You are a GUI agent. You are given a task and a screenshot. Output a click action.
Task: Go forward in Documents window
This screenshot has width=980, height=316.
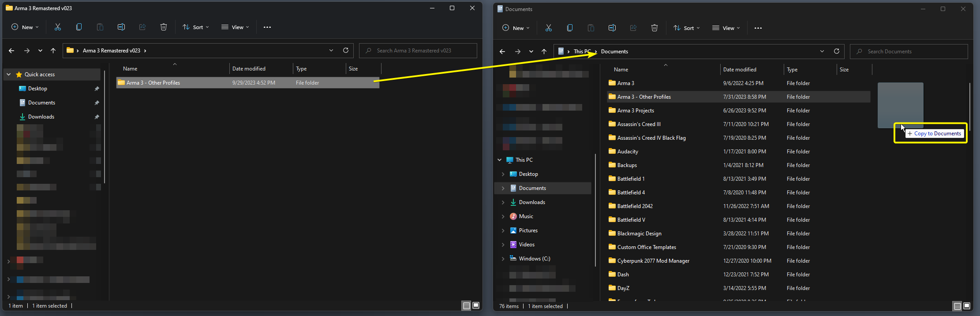point(518,52)
